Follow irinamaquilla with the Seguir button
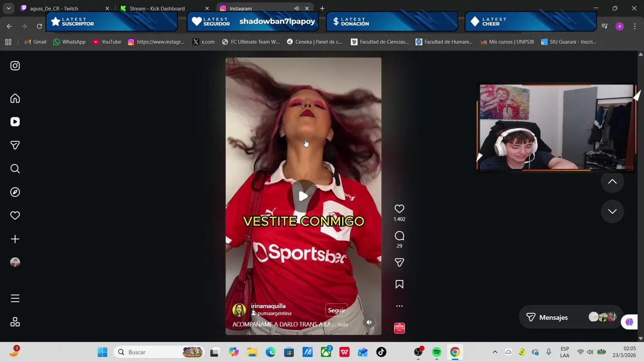The height and width of the screenshot is (362, 644). [337, 310]
